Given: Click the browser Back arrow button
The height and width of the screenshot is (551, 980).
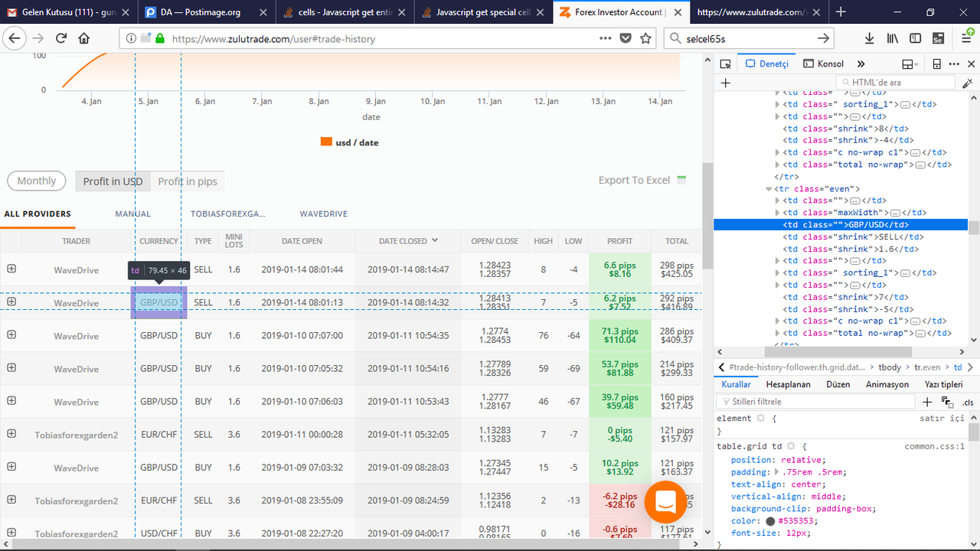Looking at the screenshot, I should pyautogui.click(x=15, y=38).
